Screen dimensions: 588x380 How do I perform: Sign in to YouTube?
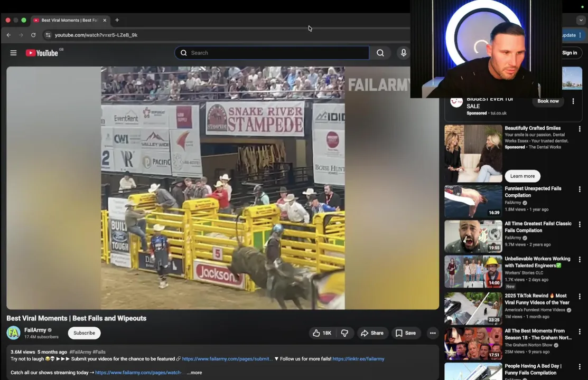(570, 53)
